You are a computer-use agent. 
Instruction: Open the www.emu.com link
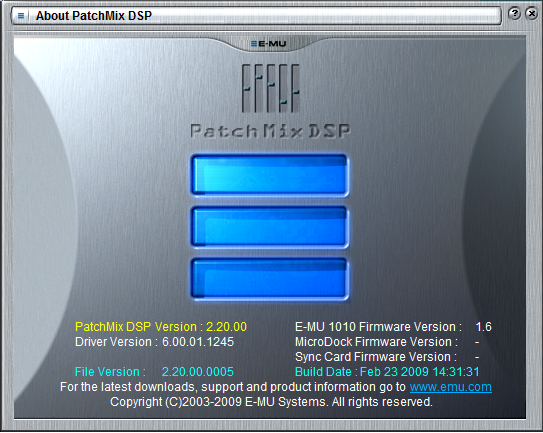[451, 387]
